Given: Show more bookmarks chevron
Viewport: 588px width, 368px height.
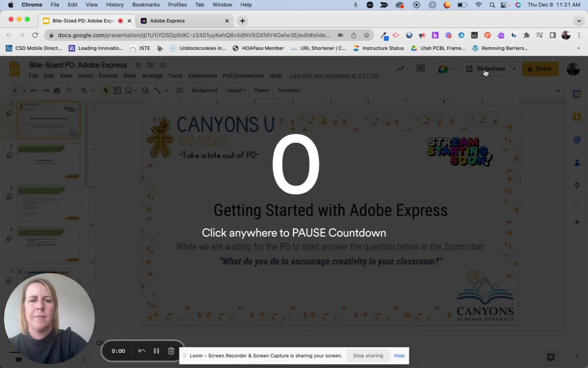Looking at the screenshot, I should (578, 48).
